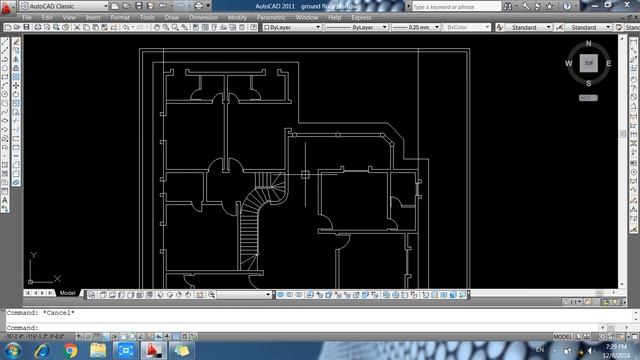Screen dimensions: 640x360
Task: Open the ByColor plot style dropdown
Action: pos(467,27)
